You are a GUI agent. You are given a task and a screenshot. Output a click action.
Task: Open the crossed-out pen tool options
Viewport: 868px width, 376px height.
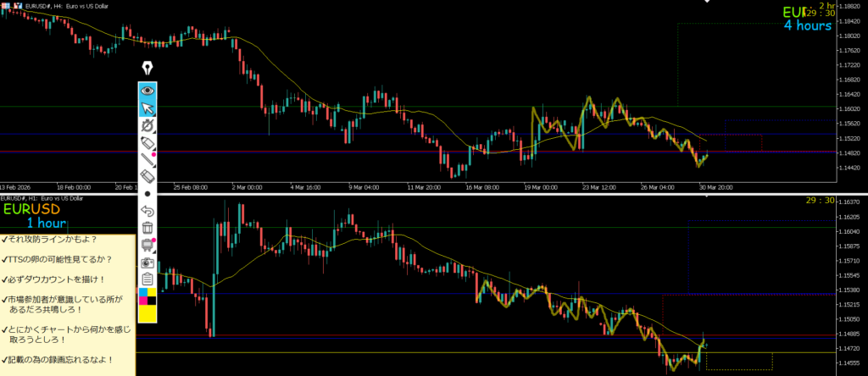point(147,125)
